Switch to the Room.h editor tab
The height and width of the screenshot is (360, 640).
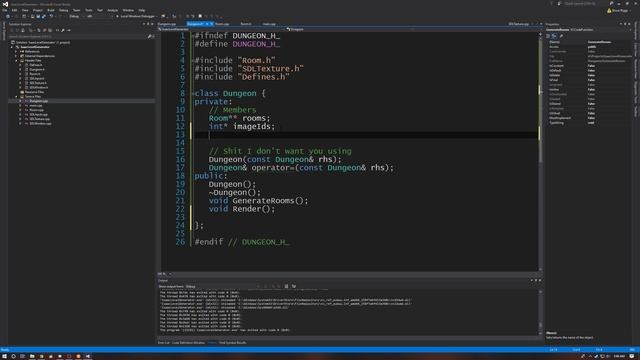[x=246, y=24]
